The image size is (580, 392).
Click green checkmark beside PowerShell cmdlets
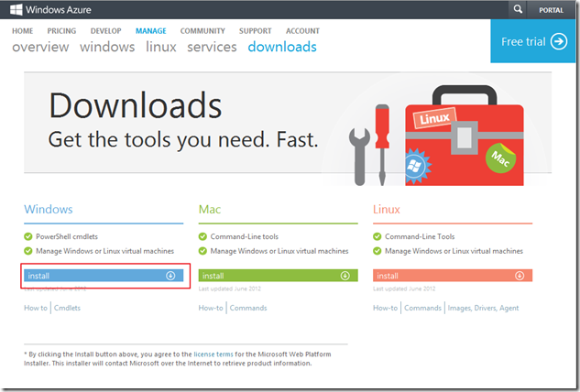(x=28, y=236)
